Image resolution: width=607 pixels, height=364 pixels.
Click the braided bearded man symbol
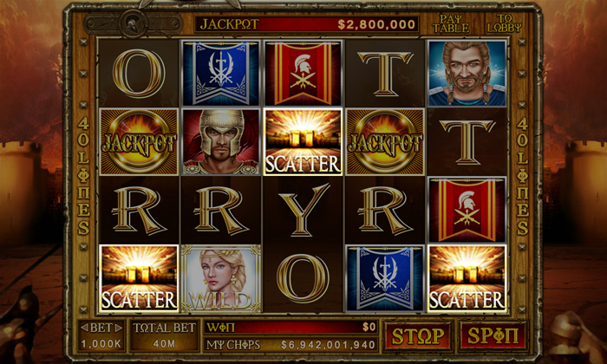point(467,73)
